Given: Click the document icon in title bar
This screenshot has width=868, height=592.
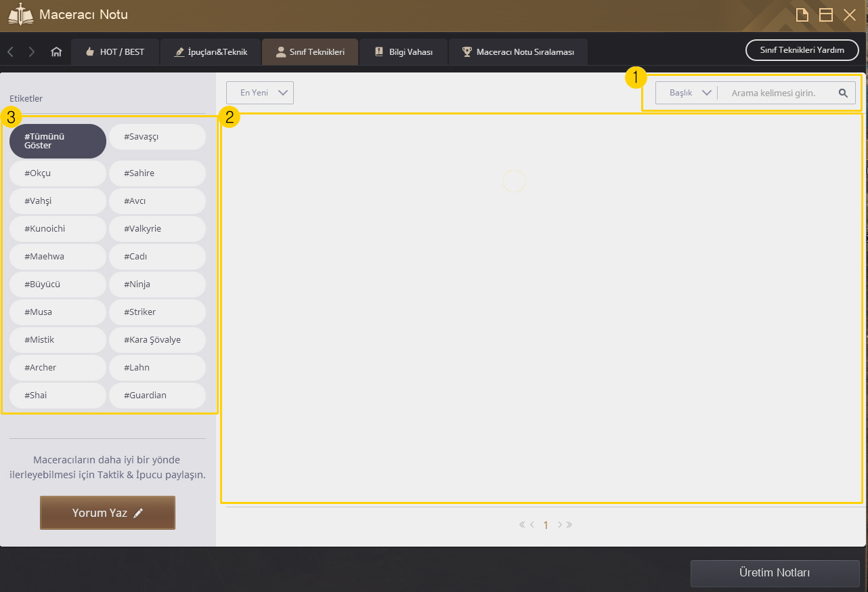Looking at the screenshot, I should (802, 15).
